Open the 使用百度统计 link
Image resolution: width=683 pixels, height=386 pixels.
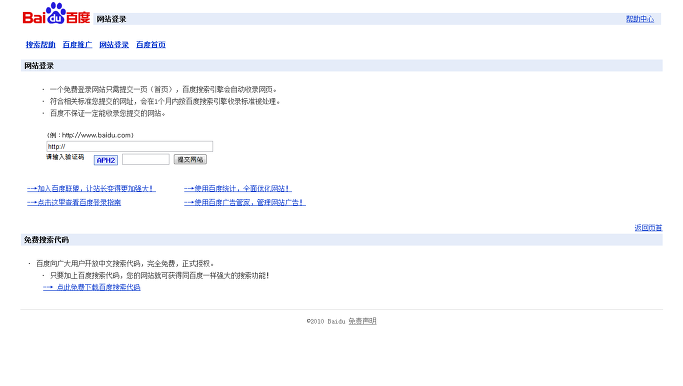click(237, 189)
